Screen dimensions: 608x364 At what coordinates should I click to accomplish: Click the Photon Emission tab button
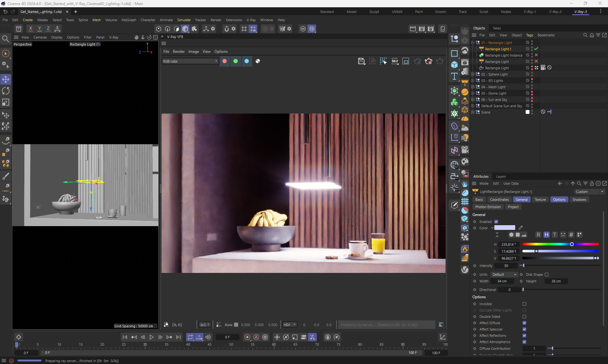point(488,207)
